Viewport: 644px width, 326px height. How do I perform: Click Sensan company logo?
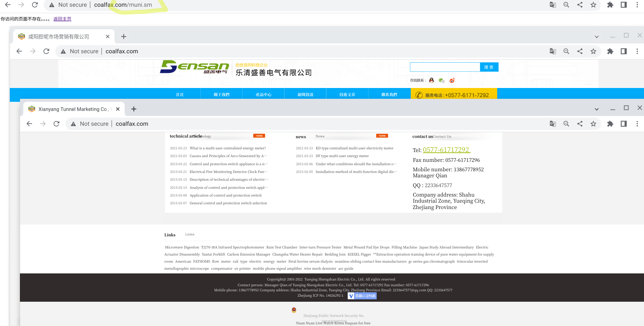tap(195, 67)
